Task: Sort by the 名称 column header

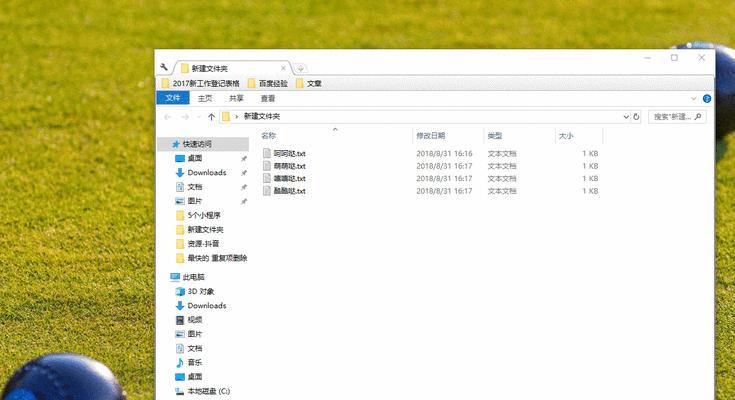Action: pos(269,136)
